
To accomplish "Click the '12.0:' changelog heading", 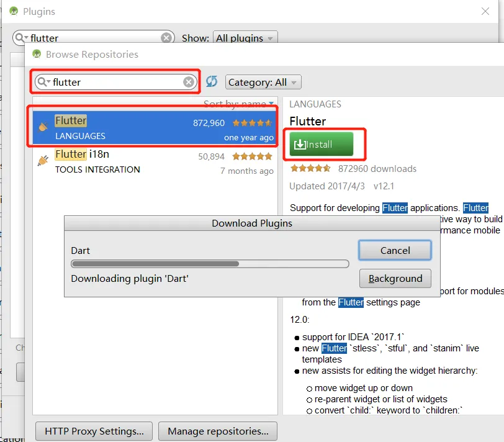I will pos(300,320).
